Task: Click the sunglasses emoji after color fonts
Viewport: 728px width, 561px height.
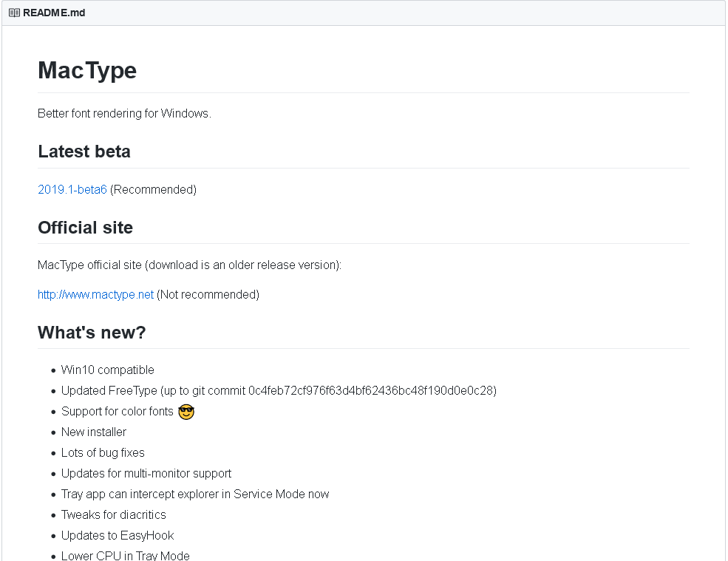Action: (x=186, y=412)
